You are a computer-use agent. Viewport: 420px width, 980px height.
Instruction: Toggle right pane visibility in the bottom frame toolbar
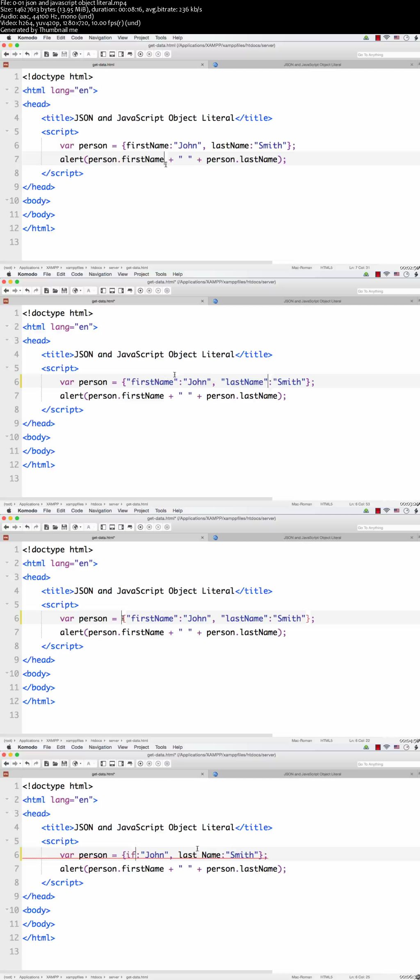[121, 764]
